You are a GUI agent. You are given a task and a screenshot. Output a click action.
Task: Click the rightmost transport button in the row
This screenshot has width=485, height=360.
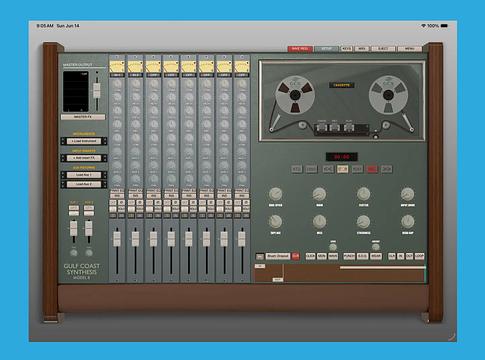(387, 169)
